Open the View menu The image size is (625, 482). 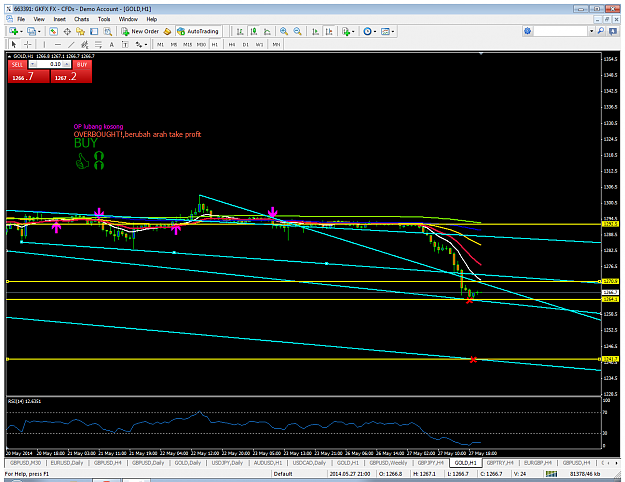point(39,19)
